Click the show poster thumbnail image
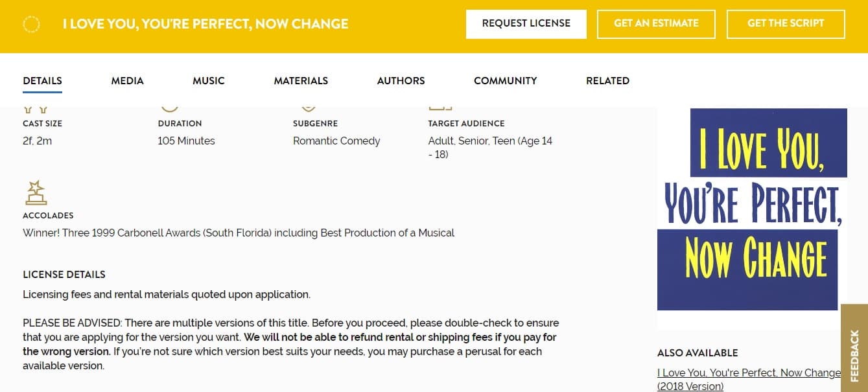868x392 pixels. click(752, 209)
